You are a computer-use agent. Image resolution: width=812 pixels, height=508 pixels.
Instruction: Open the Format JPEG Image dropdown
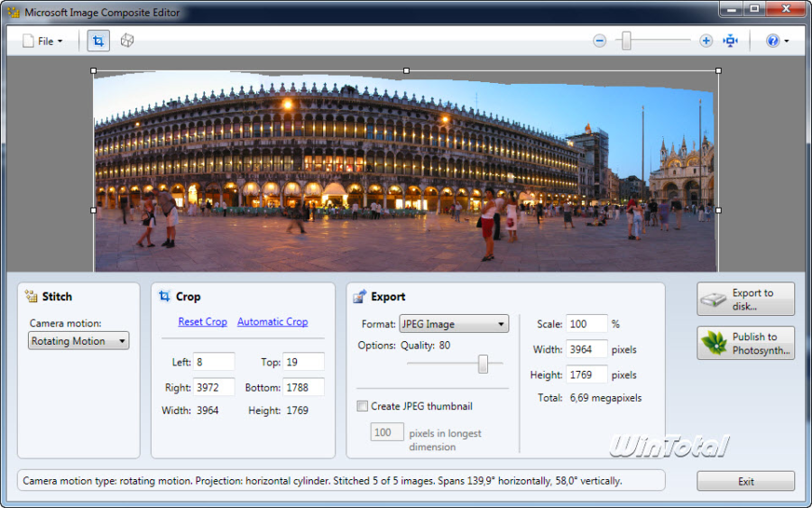coord(454,324)
